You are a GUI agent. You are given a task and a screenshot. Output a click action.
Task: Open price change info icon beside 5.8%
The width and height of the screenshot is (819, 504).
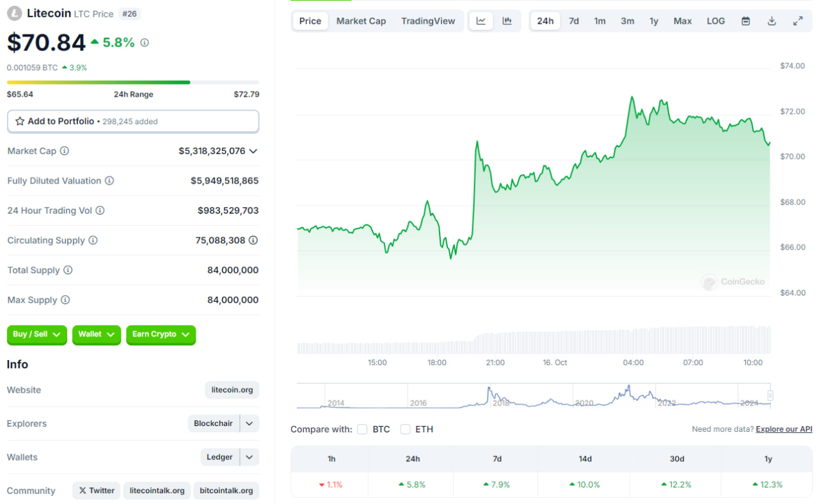coord(145,43)
